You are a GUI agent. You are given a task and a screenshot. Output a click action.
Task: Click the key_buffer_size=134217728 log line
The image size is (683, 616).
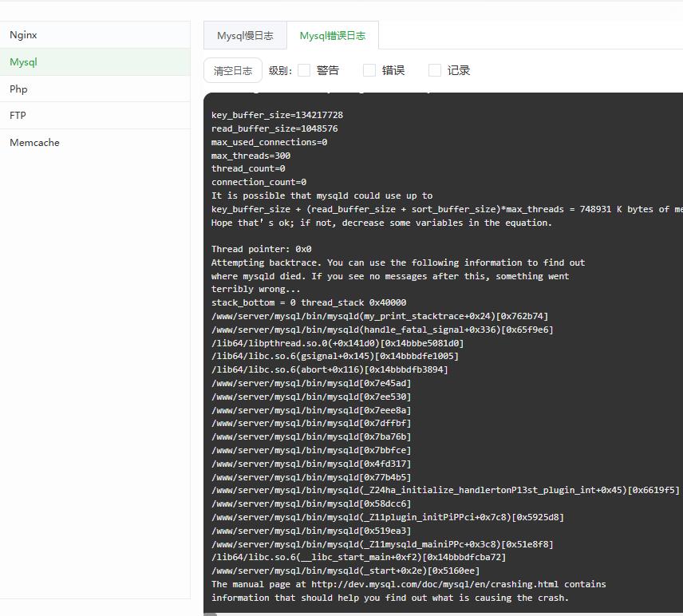pos(277,115)
